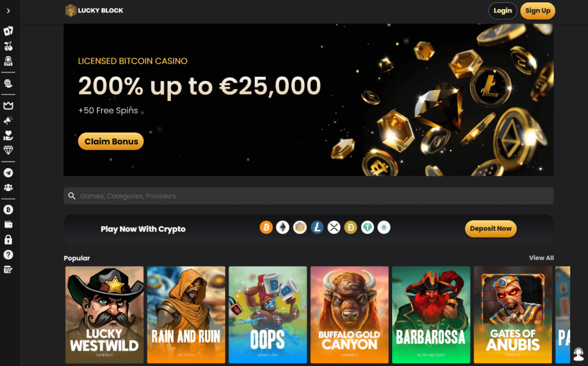Open the casino cards icon in sidebar
The height and width of the screenshot is (366, 588).
pyautogui.click(x=8, y=31)
